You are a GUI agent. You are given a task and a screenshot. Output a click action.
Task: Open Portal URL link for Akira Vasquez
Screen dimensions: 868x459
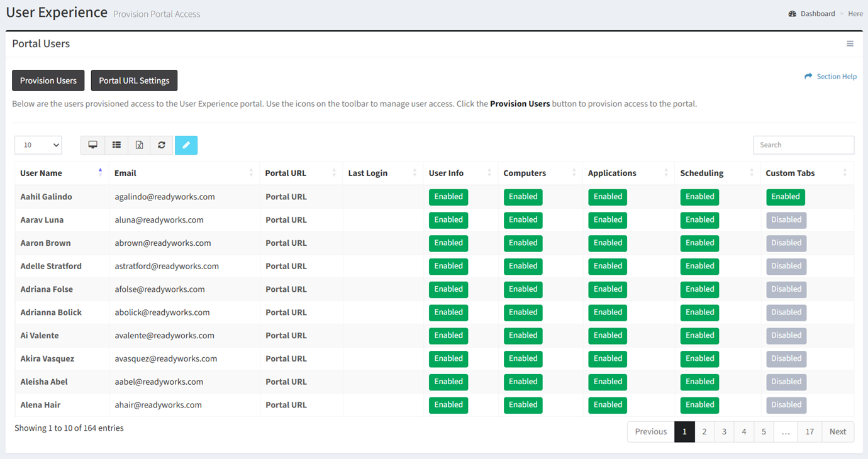pos(286,359)
